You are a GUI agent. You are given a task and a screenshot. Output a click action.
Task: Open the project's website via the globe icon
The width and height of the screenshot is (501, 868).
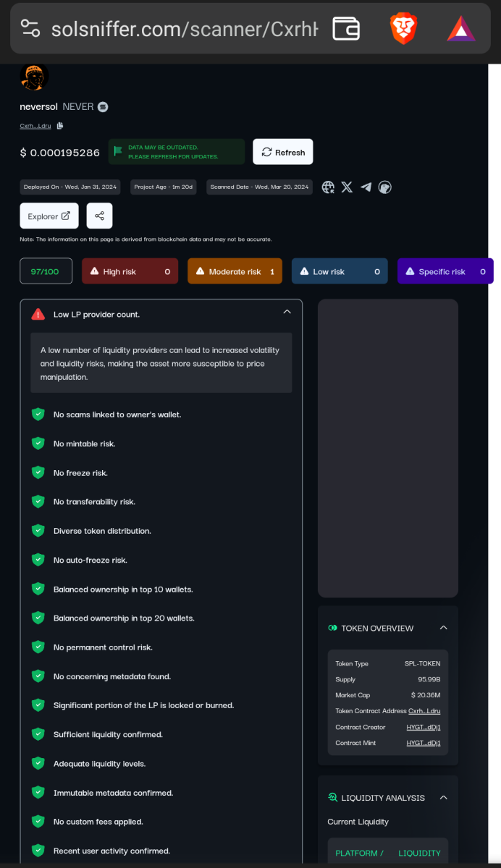coord(327,187)
